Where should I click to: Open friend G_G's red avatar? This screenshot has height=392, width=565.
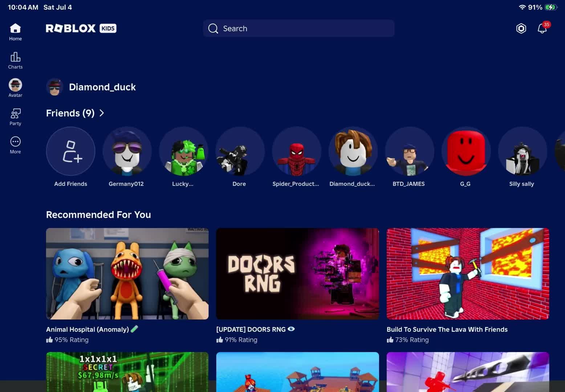[466, 151]
